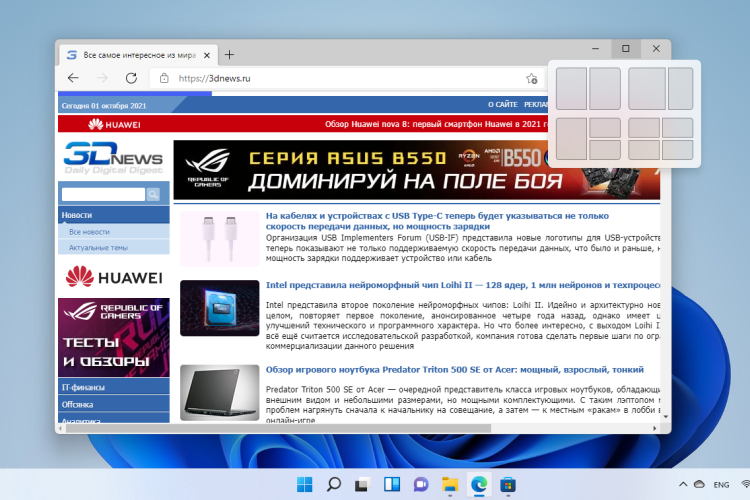
Task: Add page to favorites via star icon
Action: click(x=533, y=79)
